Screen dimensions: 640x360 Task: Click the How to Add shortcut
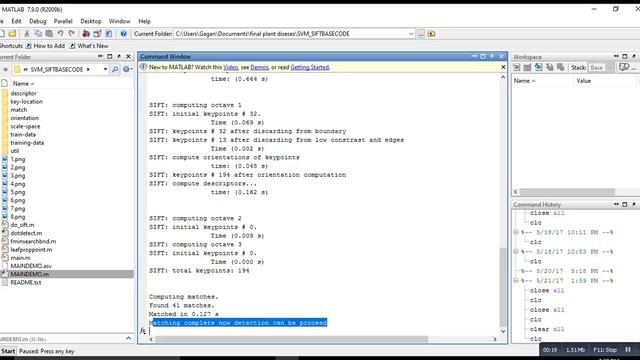(x=45, y=46)
